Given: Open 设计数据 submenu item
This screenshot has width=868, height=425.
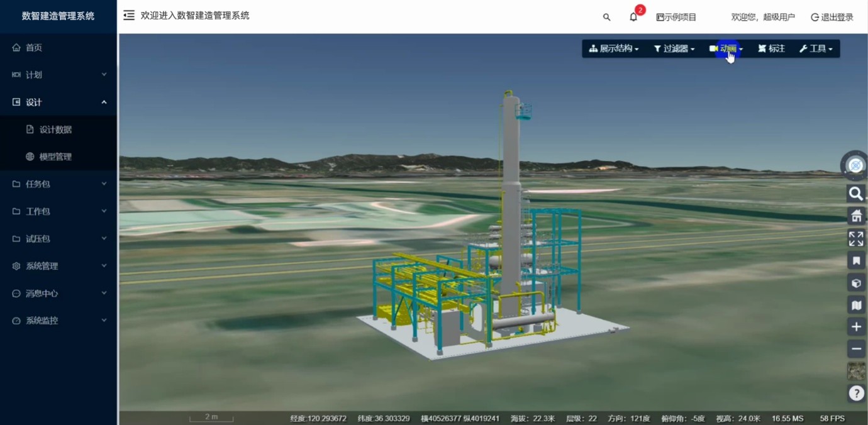Looking at the screenshot, I should tap(55, 130).
